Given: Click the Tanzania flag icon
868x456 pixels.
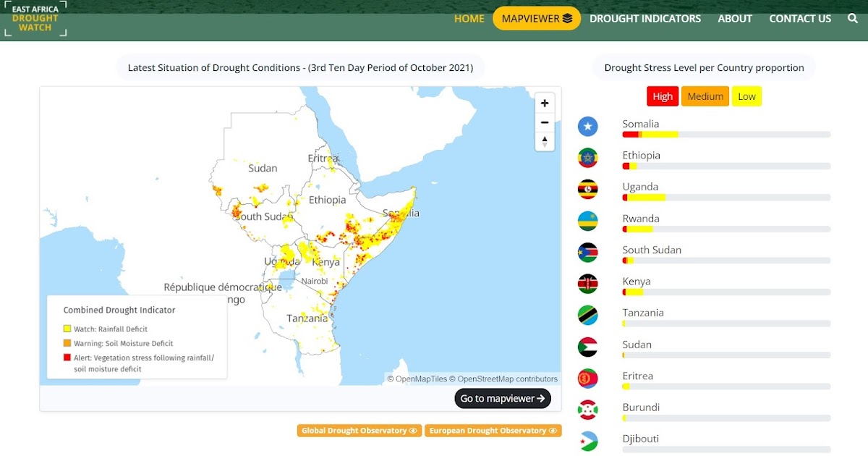Looking at the screenshot, I should click(x=588, y=314).
